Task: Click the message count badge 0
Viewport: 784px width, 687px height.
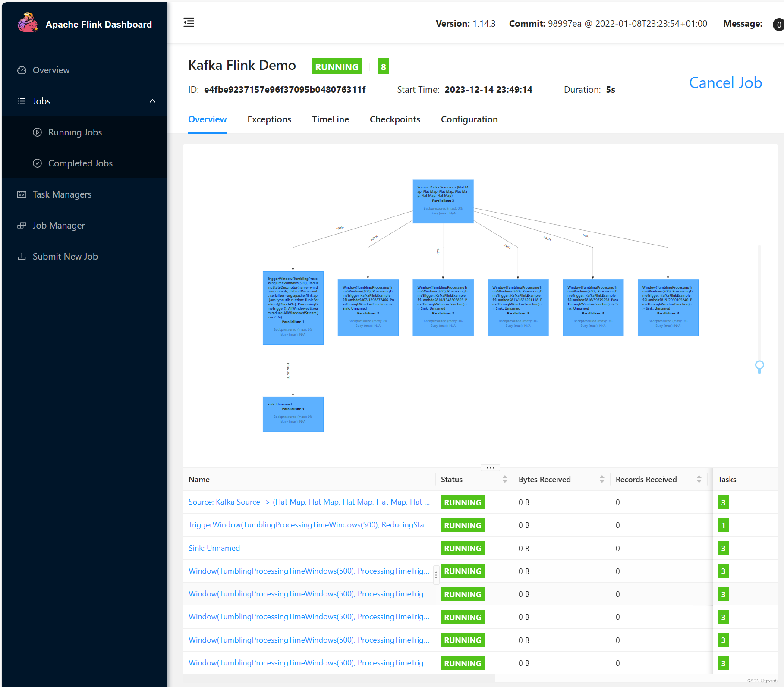Action: tap(778, 25)
